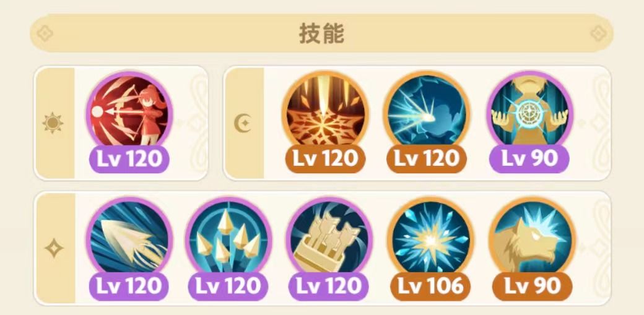Screen dimensions: 644x315
Task: Click Lv 90 badge under rune caster
Action: (529, 159)
